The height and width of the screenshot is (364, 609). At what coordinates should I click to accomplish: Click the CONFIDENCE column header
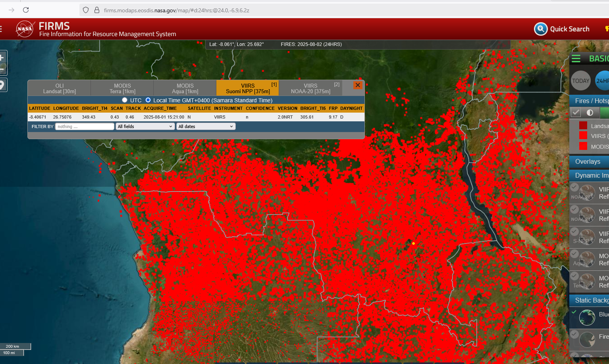[260, 108]
